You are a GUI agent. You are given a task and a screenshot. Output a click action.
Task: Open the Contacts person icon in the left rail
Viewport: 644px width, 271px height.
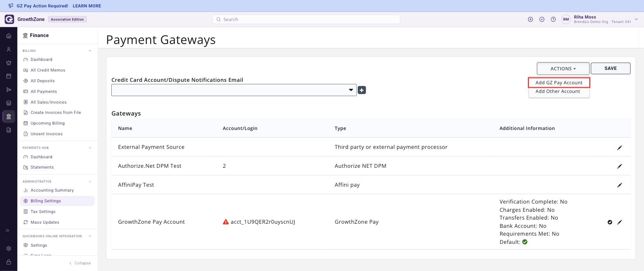tap(9, 49)
